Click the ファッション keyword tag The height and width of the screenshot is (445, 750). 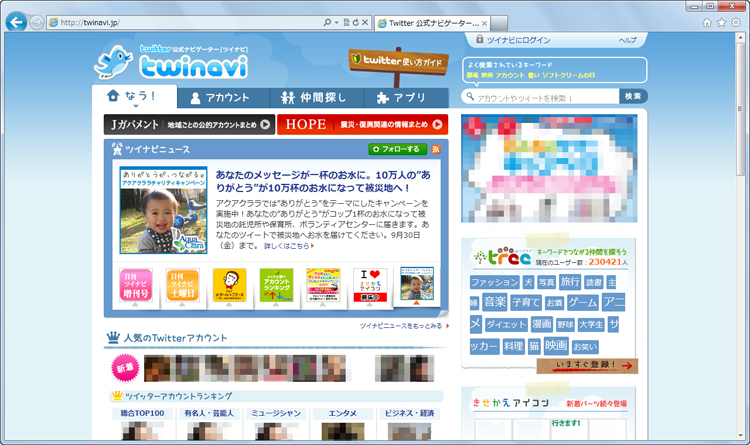click(495, 282)
